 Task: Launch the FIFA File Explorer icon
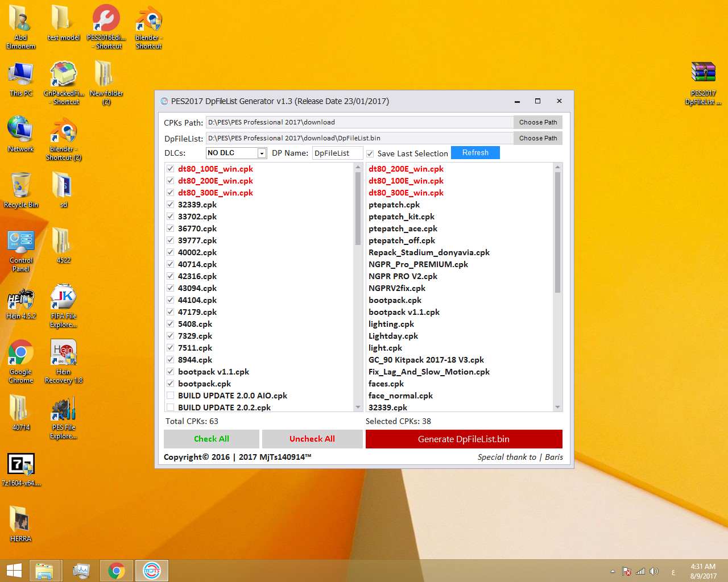coord(63,306)
